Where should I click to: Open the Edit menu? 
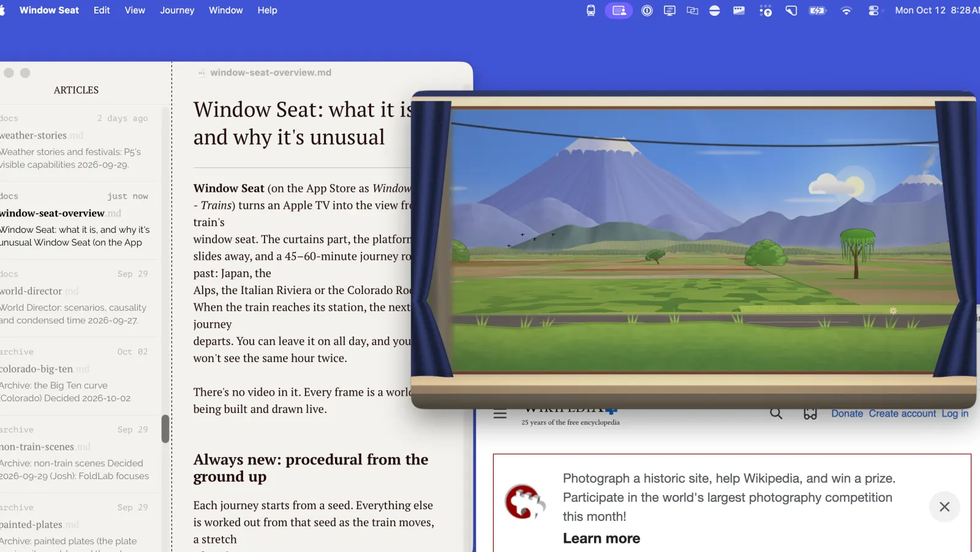point(102,10)
